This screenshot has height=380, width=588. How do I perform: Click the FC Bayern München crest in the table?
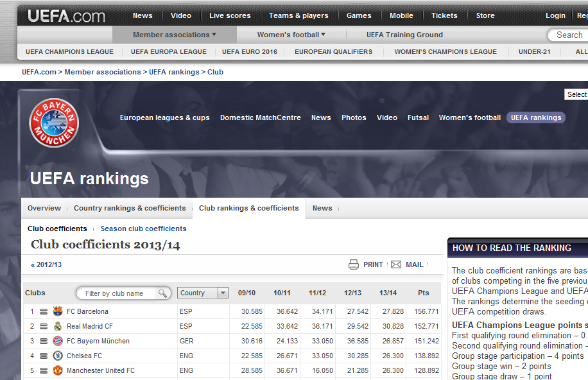tap(58, 341)
